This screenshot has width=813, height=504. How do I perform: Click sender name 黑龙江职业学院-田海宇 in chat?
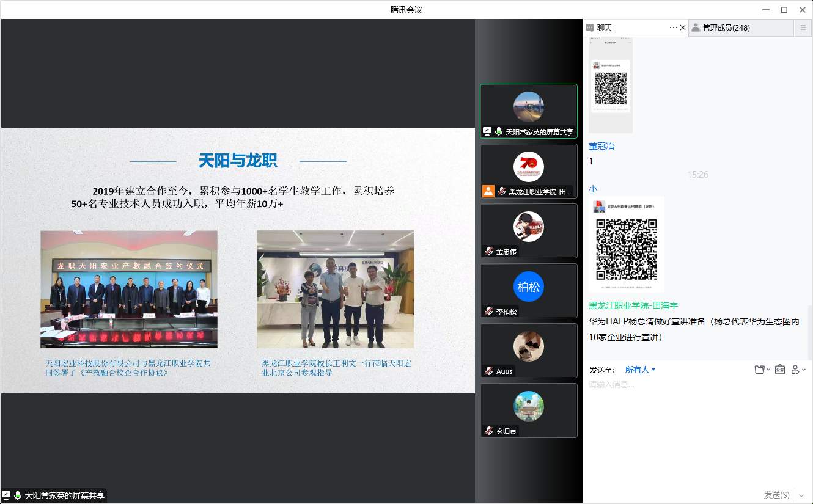click(633, 305)
